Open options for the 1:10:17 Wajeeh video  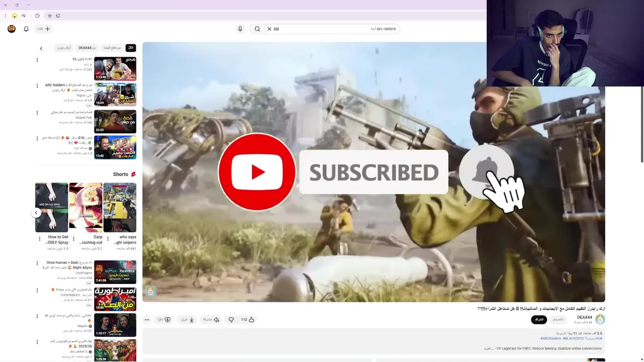[x=37, y=316]
